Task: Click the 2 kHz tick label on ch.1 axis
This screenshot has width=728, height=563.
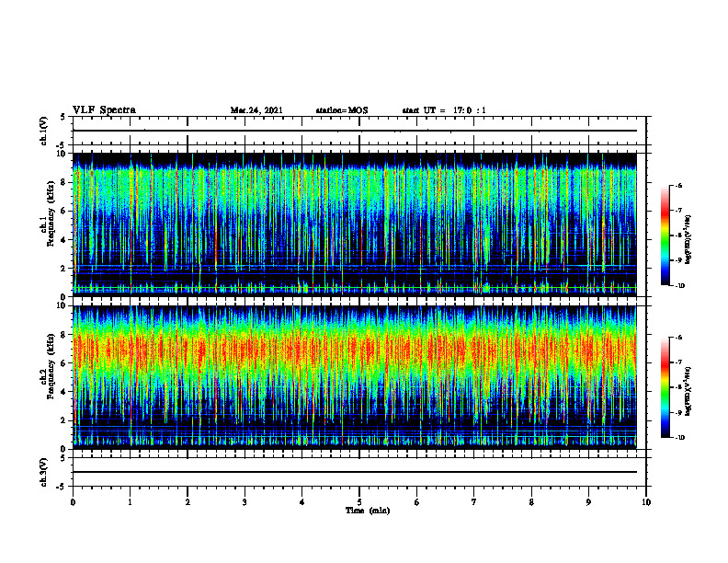Action: 63,269
